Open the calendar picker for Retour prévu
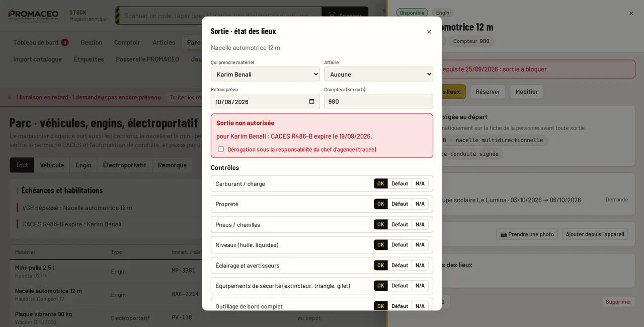The width and height of the screenshot is (644, 327). pos(311,102)
